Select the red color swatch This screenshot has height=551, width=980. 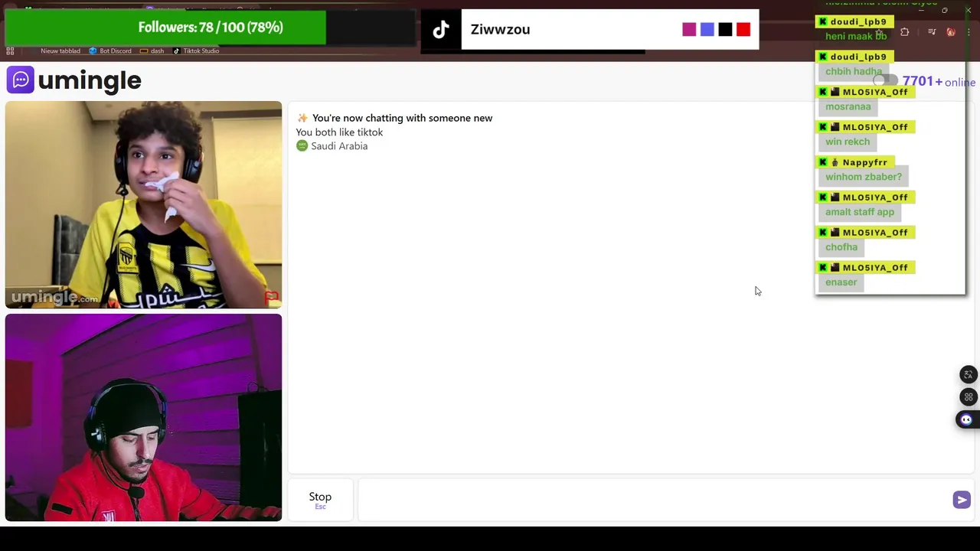[x=743, y=29]
